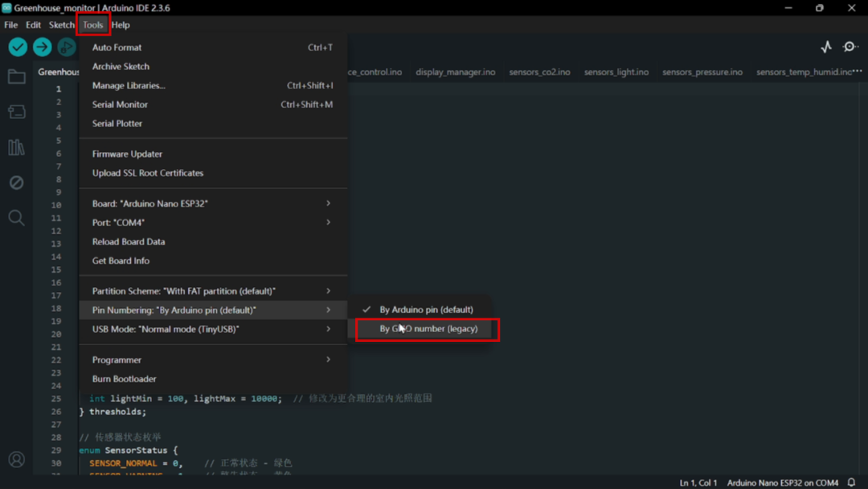This screenshot has width=868, height=489.
Task: Choose Serial Monitor menu entry
Action: pyautogui.click(x=212, y=104)
